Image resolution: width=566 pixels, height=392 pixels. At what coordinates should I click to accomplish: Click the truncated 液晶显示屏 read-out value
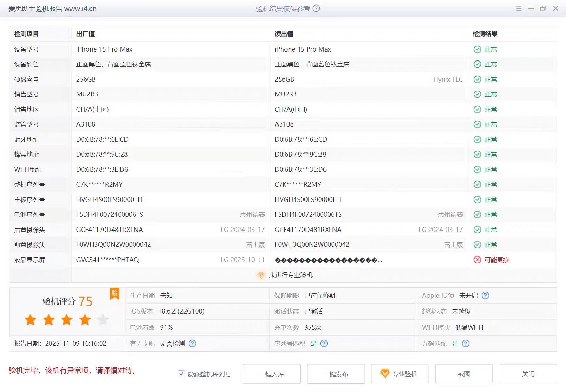[x=328, y=260]
